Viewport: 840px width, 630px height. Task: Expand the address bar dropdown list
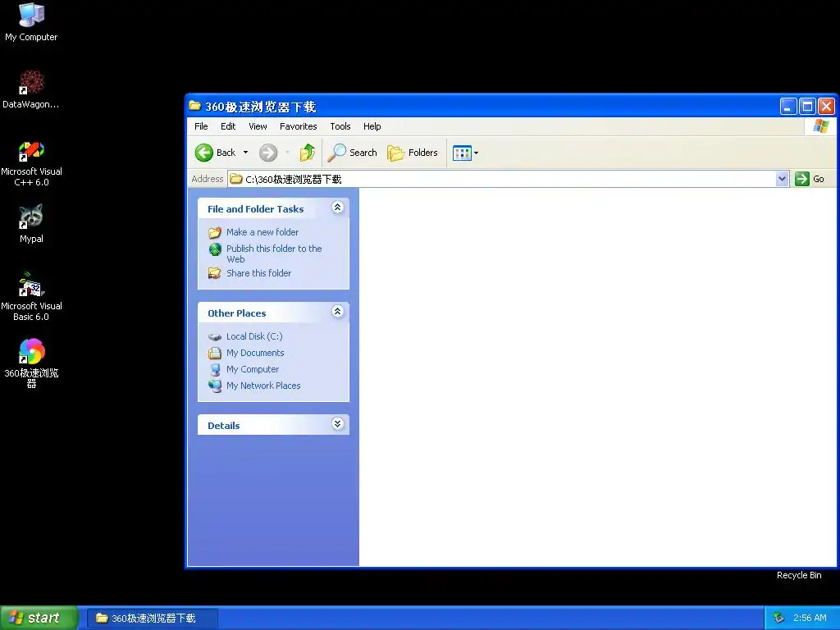tap(782, 179)
